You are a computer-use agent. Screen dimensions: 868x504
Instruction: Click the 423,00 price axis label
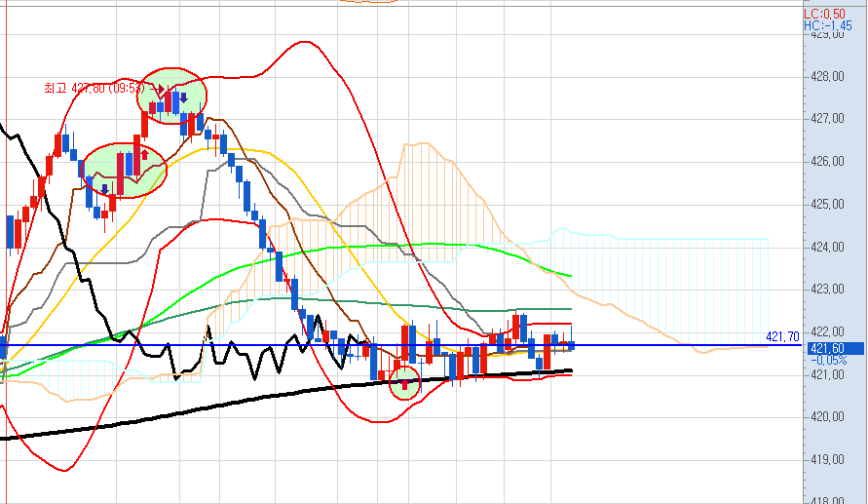[x=828, y=290]
